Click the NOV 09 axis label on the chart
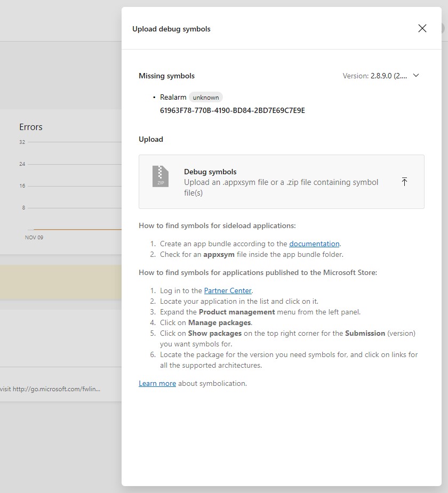This screenshot has width=448, height=493. pos(34,237)
